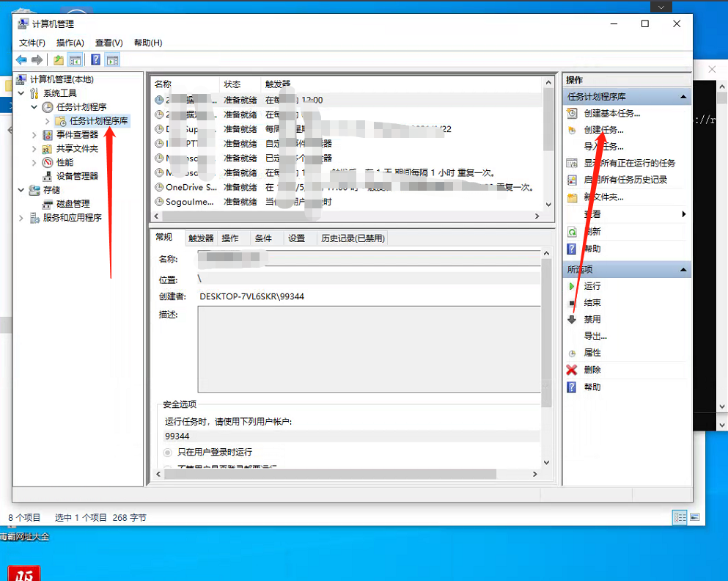Collapse the 任务计划程序 tree node

click(x=34, y=107)
